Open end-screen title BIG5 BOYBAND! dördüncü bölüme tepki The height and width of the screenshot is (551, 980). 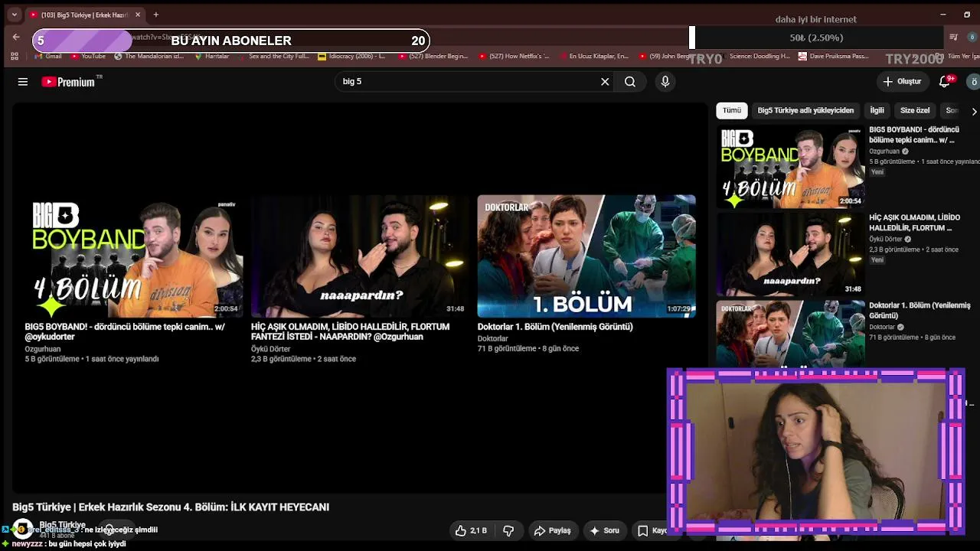pos(125,331)
